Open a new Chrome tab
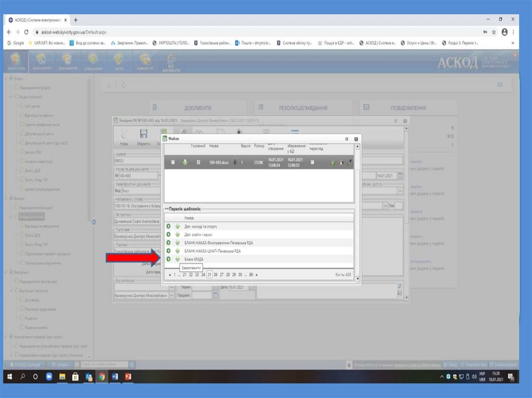 point(76,20)
